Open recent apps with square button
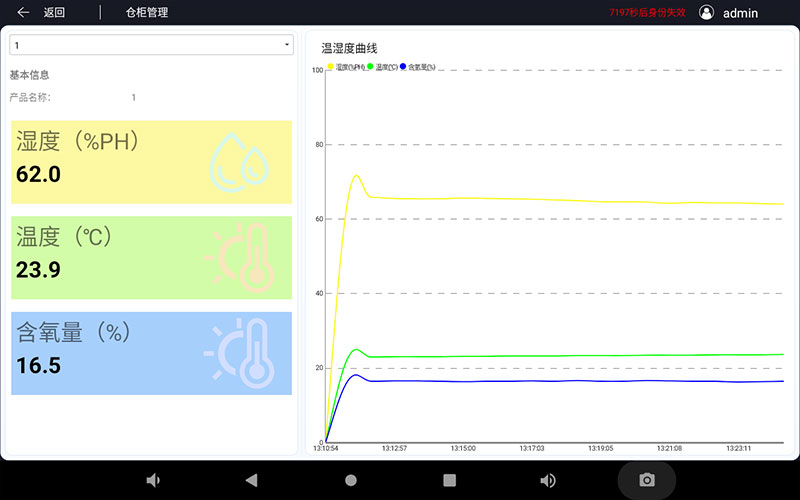 pyautogui.click(x=449, y=480)
